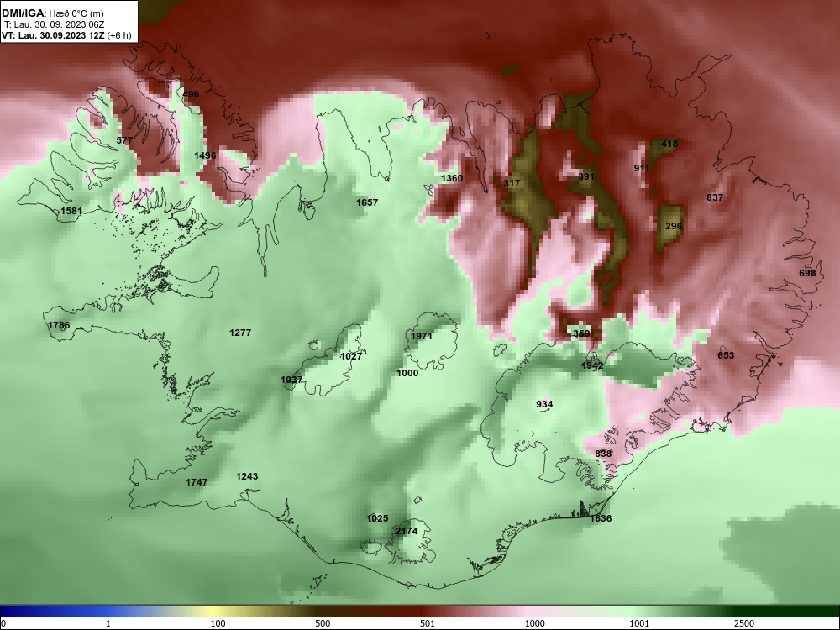
Task: Click the 1747 value in the southwest
Action: point(197,482)
